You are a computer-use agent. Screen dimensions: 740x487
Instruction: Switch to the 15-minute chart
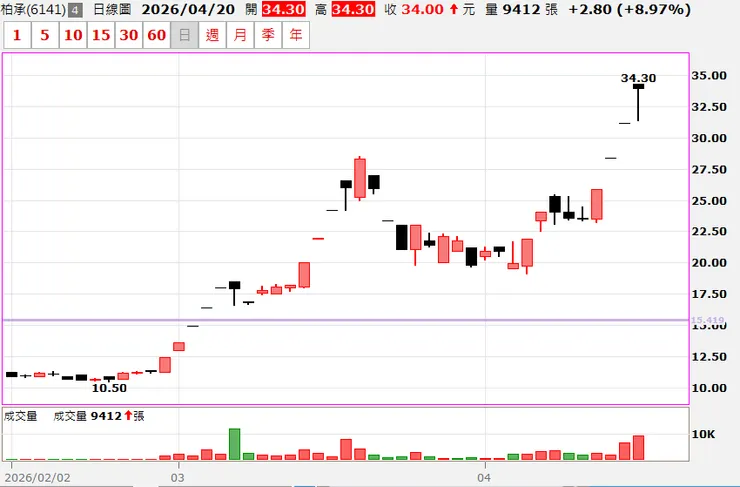101,35
